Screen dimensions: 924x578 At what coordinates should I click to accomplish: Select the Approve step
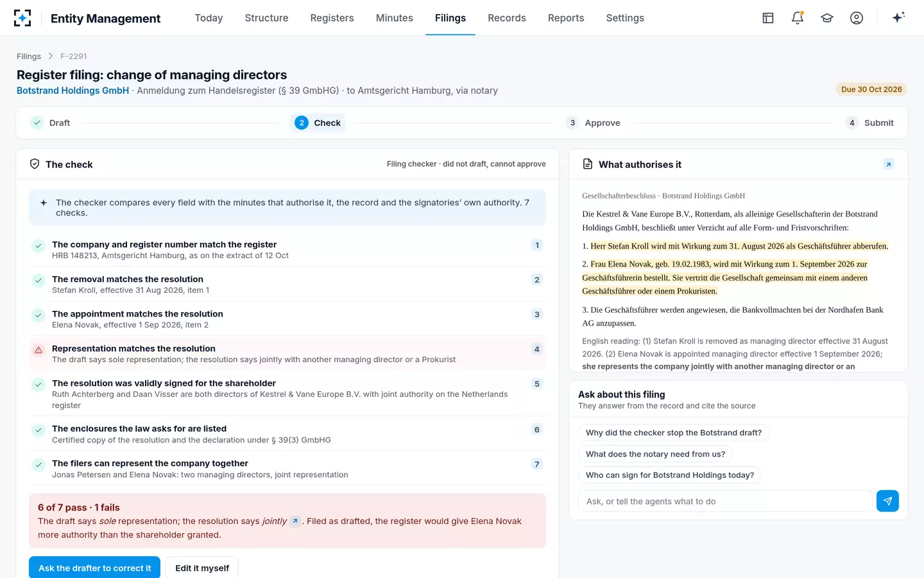tap(593, 123)
